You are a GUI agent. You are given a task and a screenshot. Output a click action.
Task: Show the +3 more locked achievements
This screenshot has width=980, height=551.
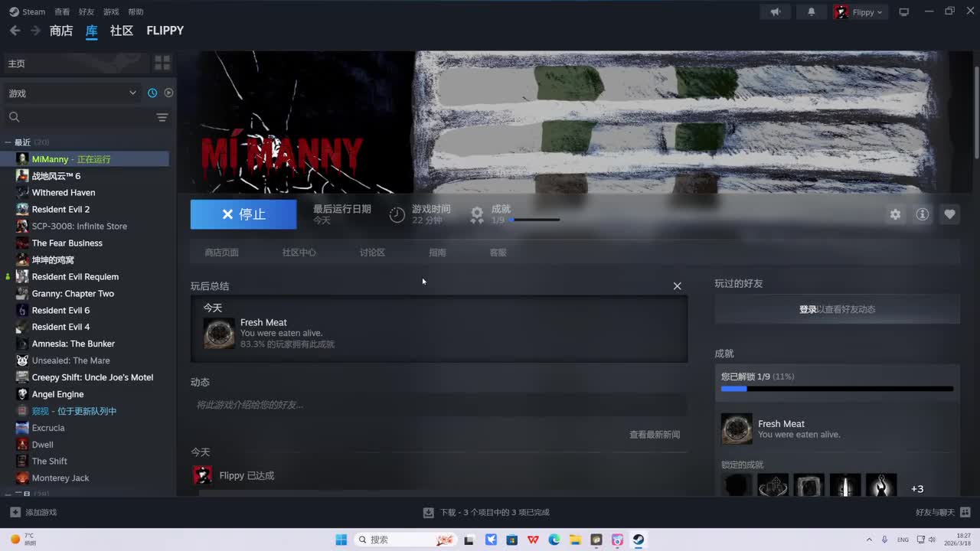[917, 489]
